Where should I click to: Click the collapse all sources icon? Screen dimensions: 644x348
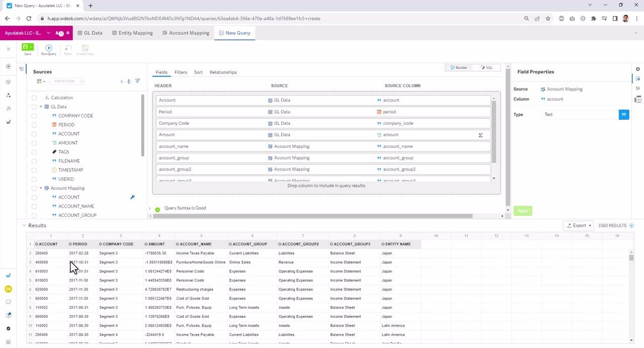coord(129,81)
